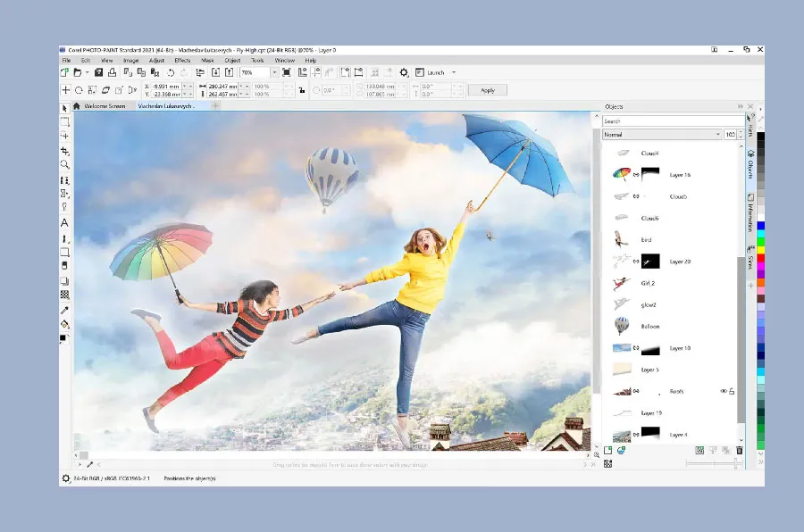Select the Pick tool
Viewport: 804px width, 532px height.
(64, 106)
